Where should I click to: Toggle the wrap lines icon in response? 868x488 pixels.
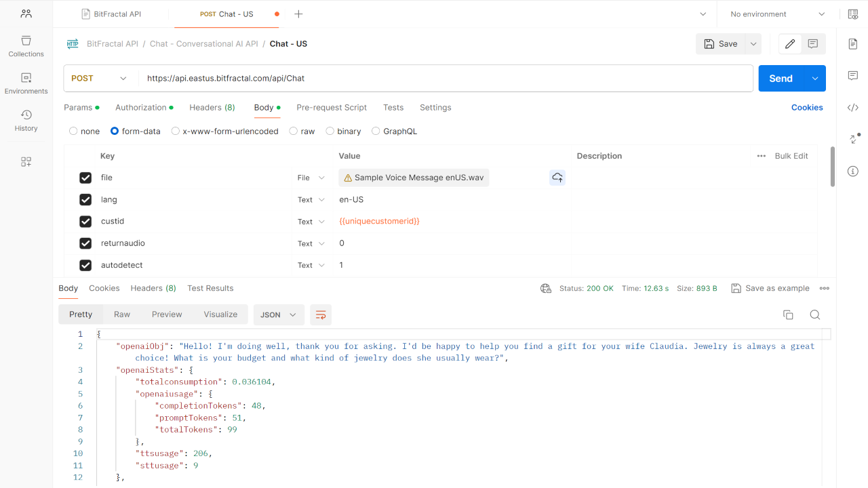321,314
